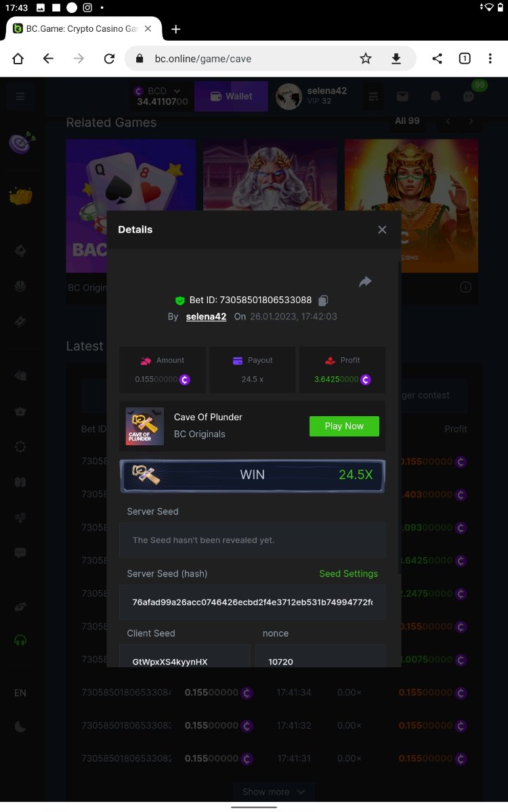Open the sidebar hamburger menu
The image size is (508, 812).
click(20, 97)
